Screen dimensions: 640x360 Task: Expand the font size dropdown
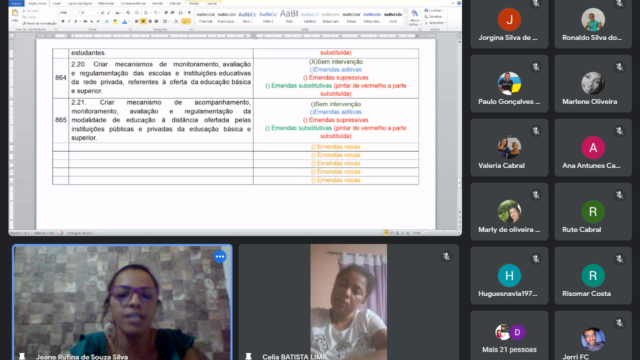(98, 13)
